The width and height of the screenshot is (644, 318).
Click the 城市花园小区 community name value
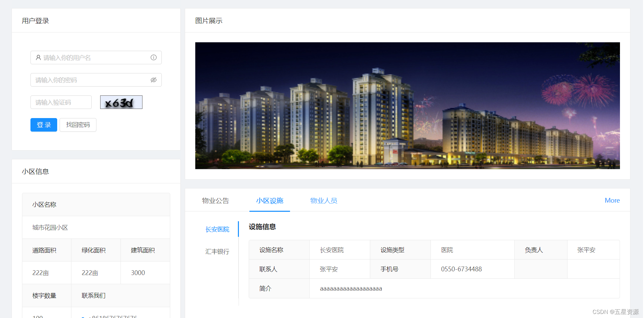tap(50, 227)
